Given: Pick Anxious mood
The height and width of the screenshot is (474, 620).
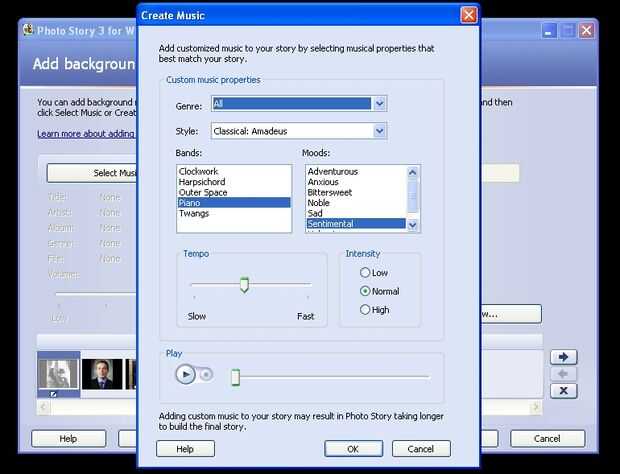Looking at the screenshot, I should 356,182.
